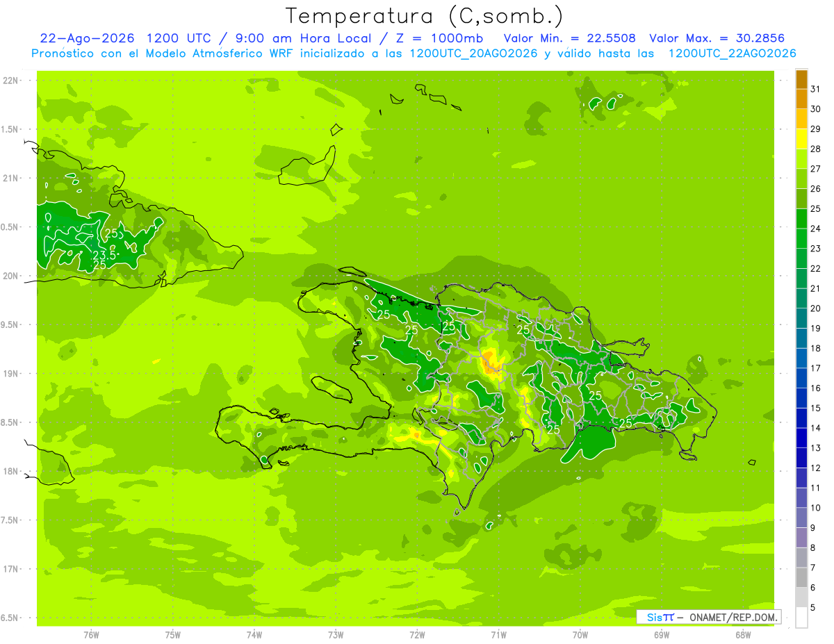Click the SisPi logo in the watermark
834x644 pixels.
click(x=660, y=617)
